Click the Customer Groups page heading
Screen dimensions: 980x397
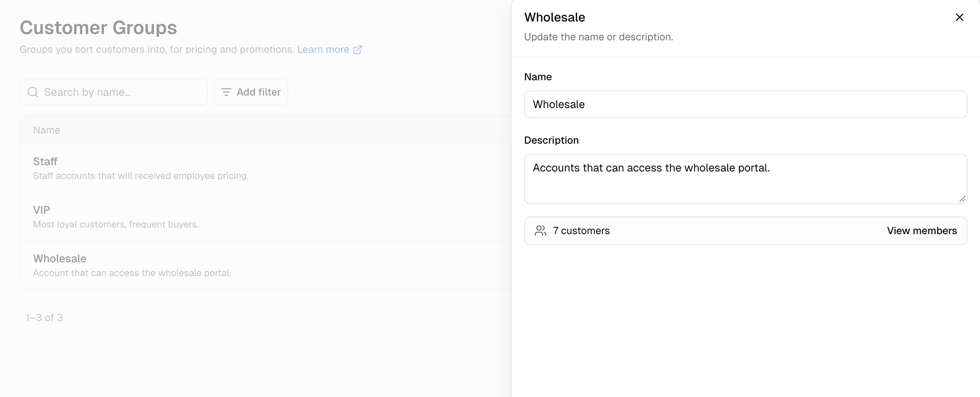click(x=98, y=28)
